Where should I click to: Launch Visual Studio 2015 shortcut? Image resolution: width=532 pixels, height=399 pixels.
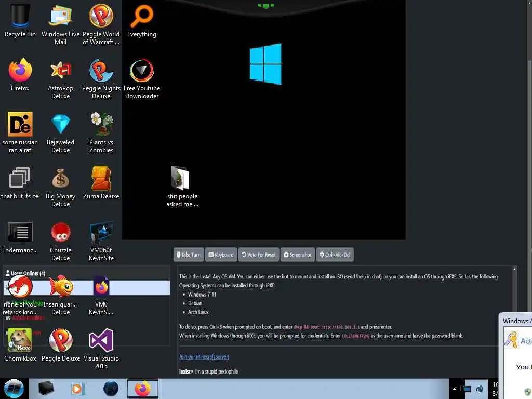(101, 349)
